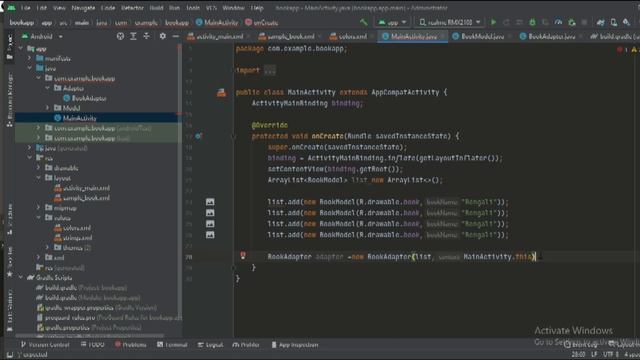Image resolution: width=640 pixels, height=360 pixels.
Task: Open the Profiler tool window at bottom
Action: tap(246, 345)
